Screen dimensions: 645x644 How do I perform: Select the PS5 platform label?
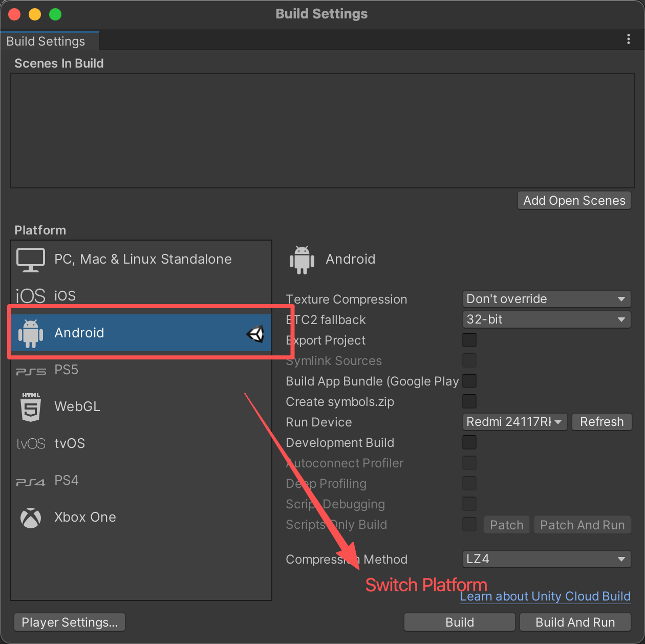[x=67, y=370]
